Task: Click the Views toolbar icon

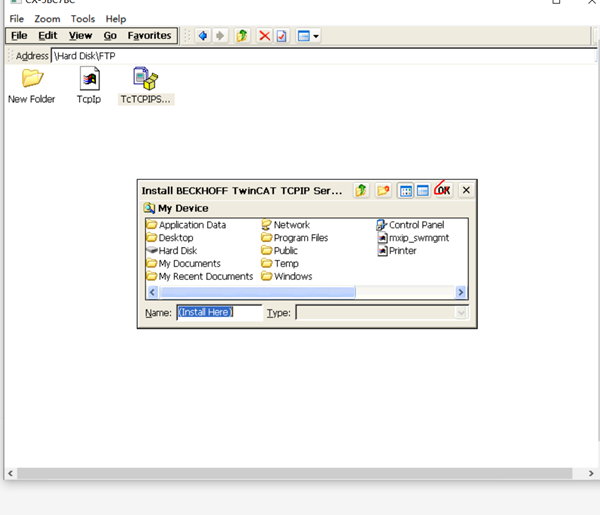Action: (304, 36)
